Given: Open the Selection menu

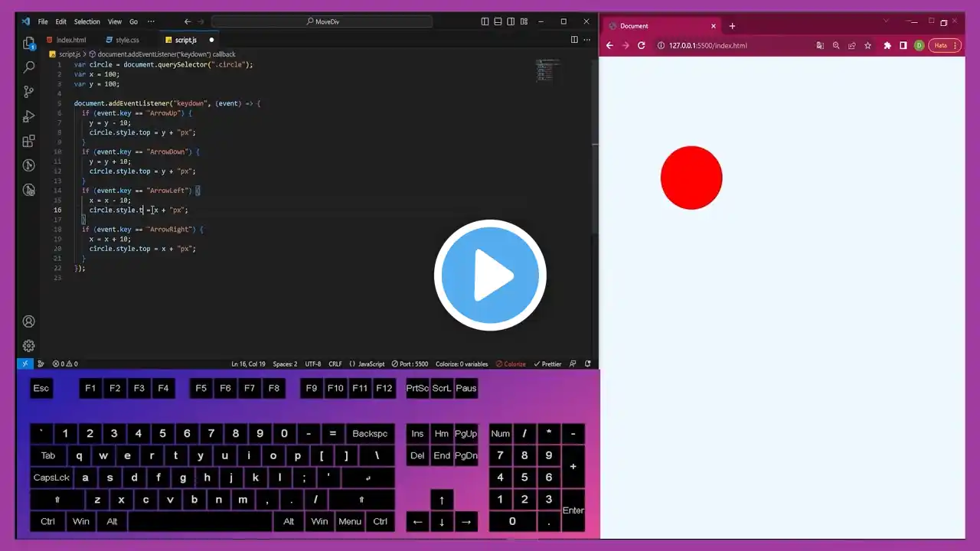Looking at the screenshot, I should pos(87,21).
